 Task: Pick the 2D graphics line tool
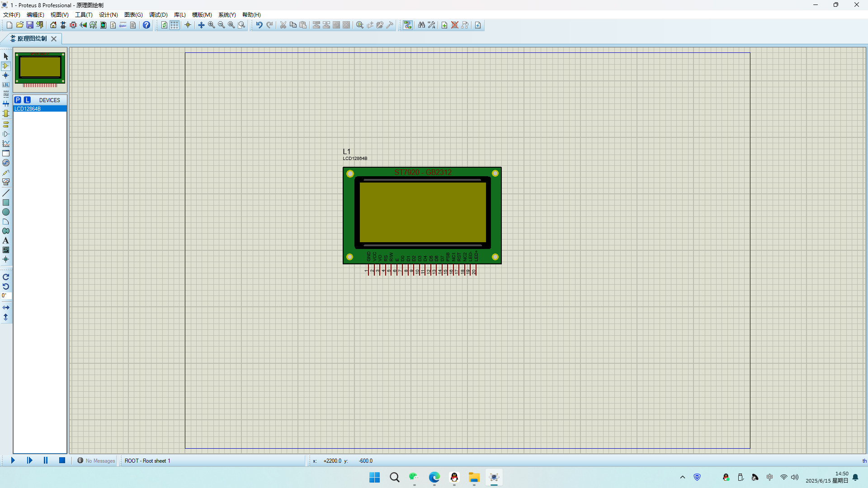point(6,193)
